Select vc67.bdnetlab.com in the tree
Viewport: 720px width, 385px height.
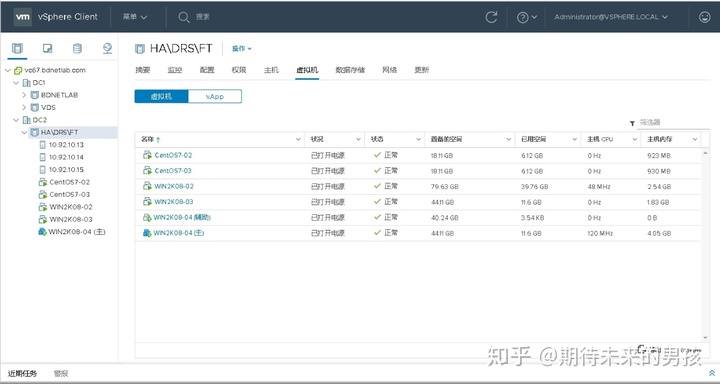55,70
